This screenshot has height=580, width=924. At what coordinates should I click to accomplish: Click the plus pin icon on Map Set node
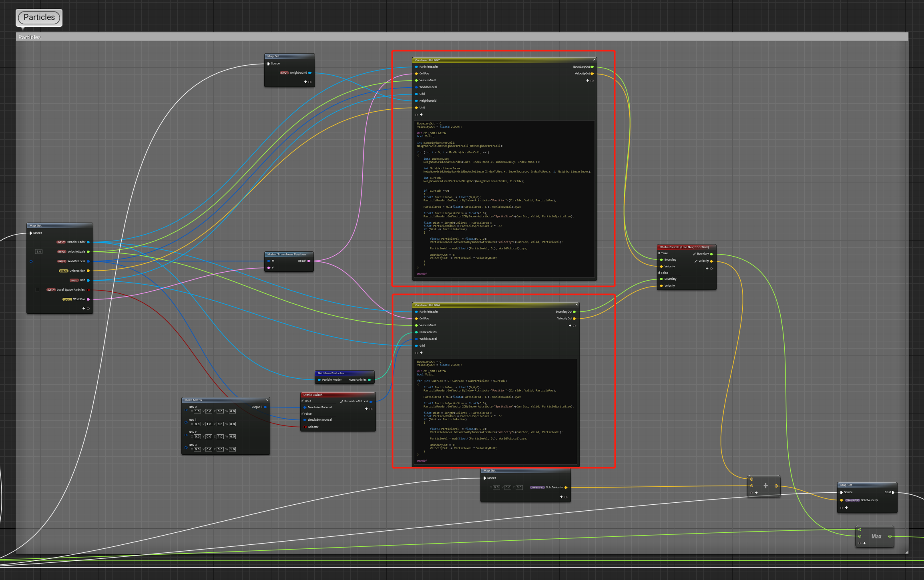[x=846, y=508]
